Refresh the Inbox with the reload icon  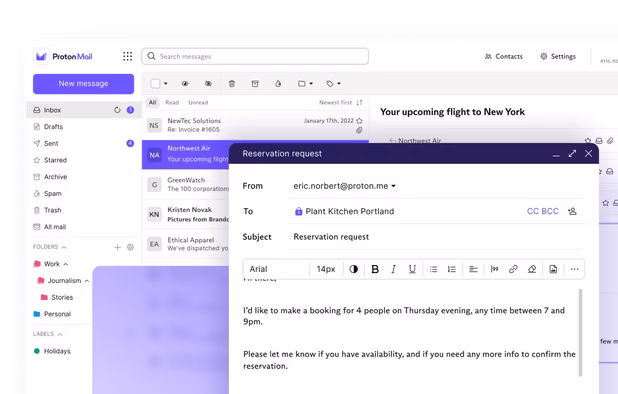click(x=117, y=110)
